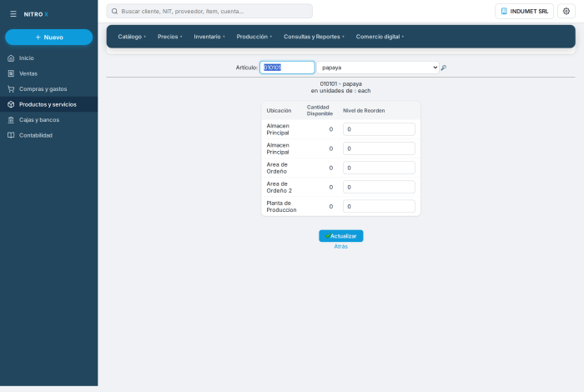The height and width of the screenshot is (392, 584).
Task: Click the Contabilidad book icon
Action: point(11,135)
